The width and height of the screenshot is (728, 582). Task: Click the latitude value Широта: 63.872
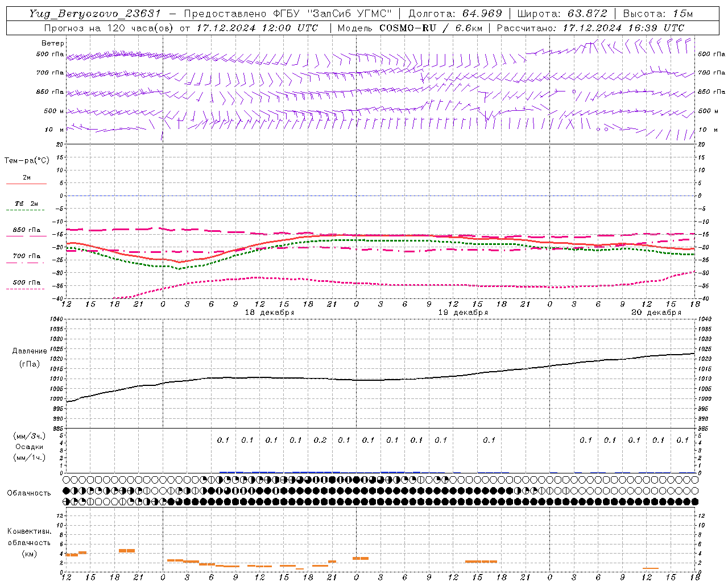click(x=562, y=14)
